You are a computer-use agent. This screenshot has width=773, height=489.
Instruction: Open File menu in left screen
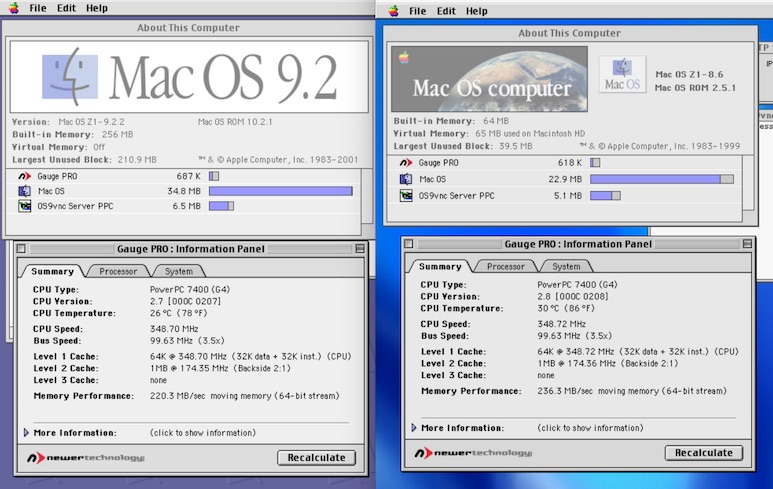click(37, 8)
